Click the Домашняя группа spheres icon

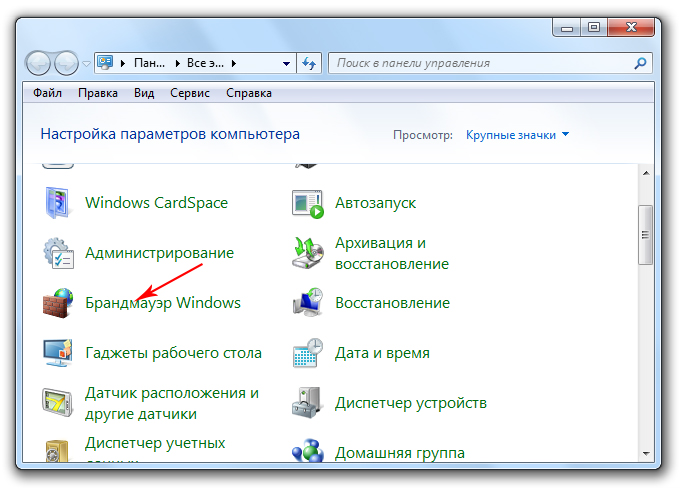(x=308, y=451)
